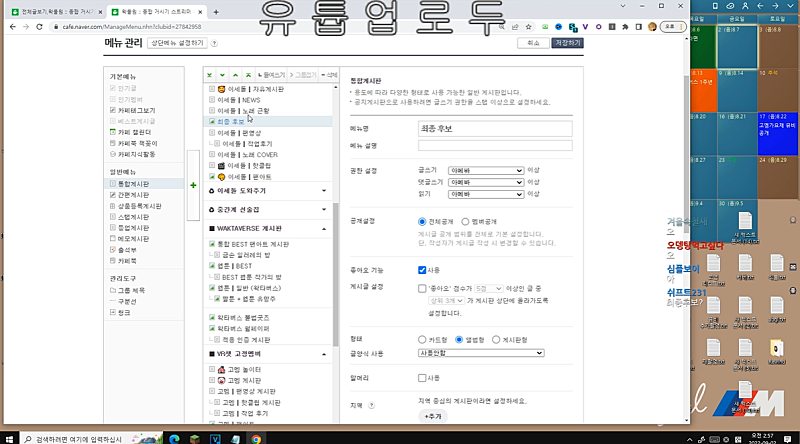800x444 pixels.
Task: Open a new browser tab with the plus icon
Action: [217, 12]
